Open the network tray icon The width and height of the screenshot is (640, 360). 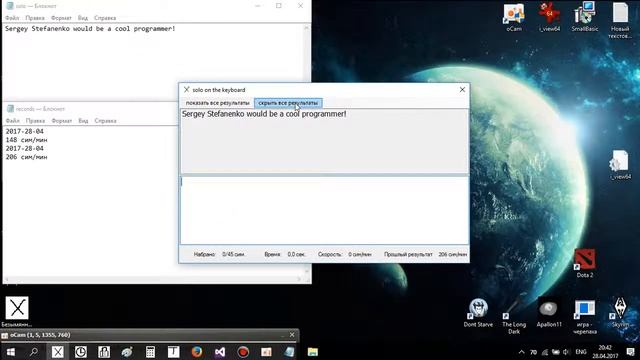[x=544, y=352]
